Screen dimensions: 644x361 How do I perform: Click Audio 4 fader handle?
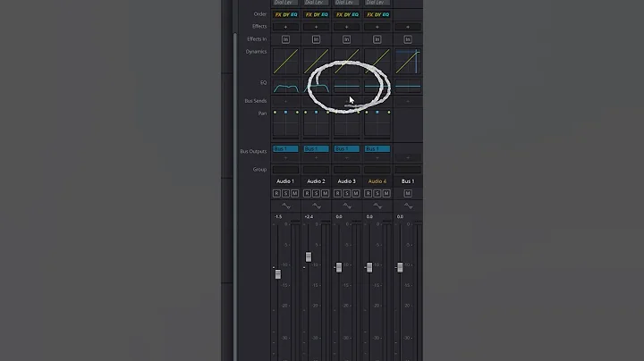[x=369, y=267]
